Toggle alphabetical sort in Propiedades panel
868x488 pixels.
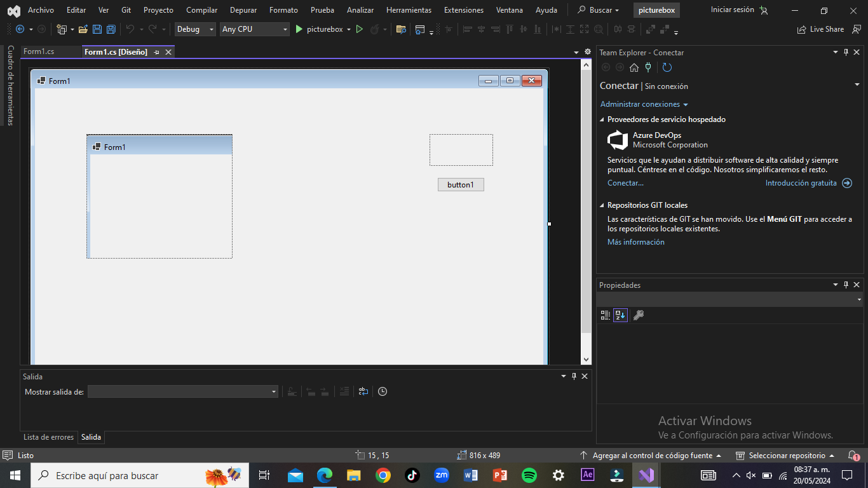[x=620, y=315]
